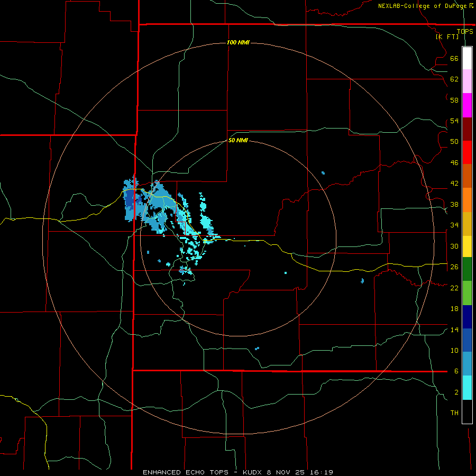476x476 pixels.
Task: Select the medium blue legend swatch
Action: click(x=467, y=340)
